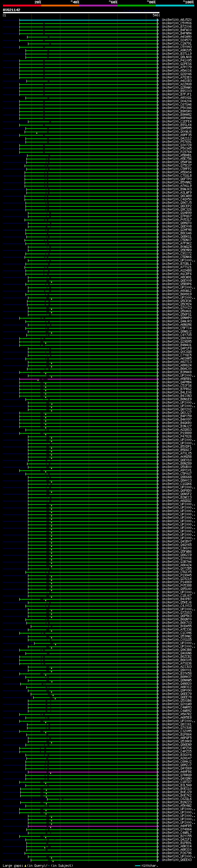Click UniRef100_C4Y7U5 subject name
Screen dimensions: 197x868
point(177,335)
